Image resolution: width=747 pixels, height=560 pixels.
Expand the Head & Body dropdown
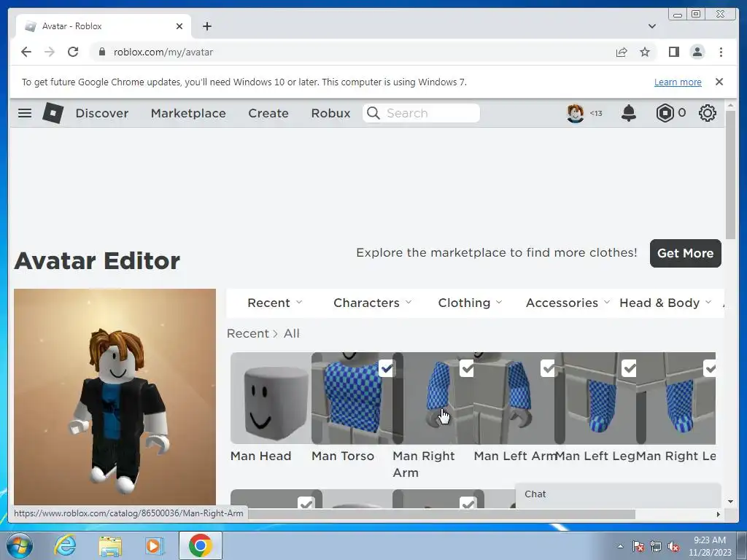click(665, 303)
